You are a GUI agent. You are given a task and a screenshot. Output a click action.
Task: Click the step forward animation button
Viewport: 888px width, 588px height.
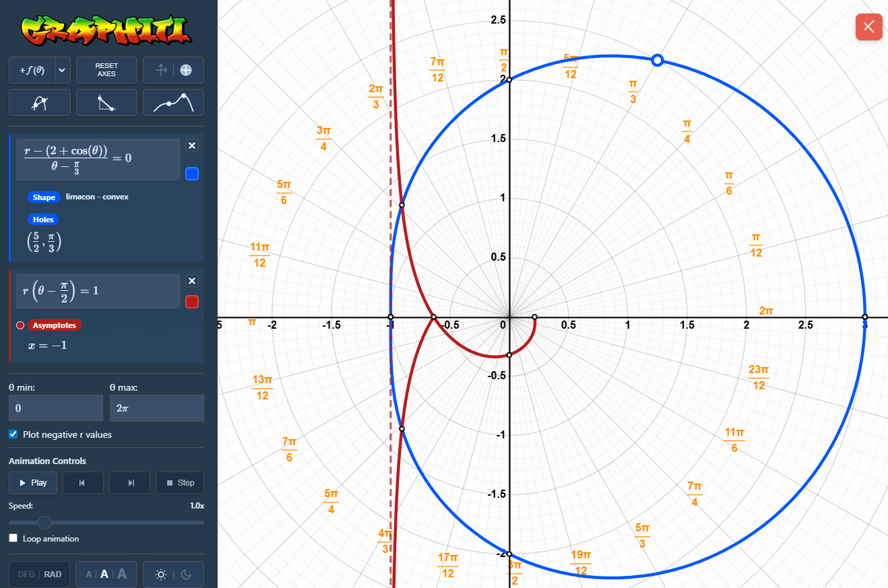tap(130, 483)
